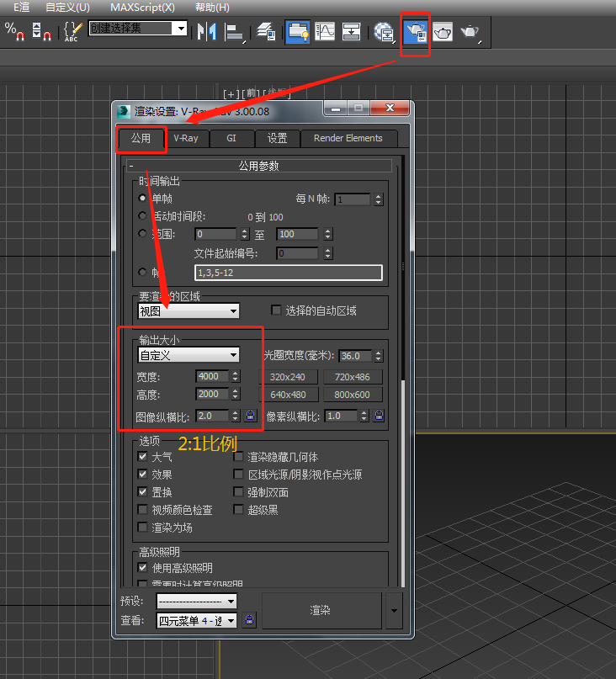The width and height of the screenshot is (616, 679).
Task: Click the 320x240 preset button
Action: [x=288, y=377]
